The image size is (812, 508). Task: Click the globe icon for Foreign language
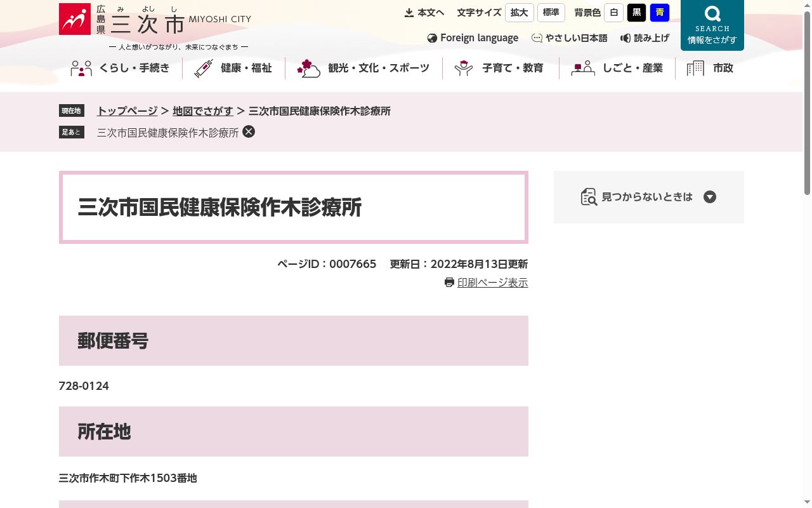coord(433,38)
